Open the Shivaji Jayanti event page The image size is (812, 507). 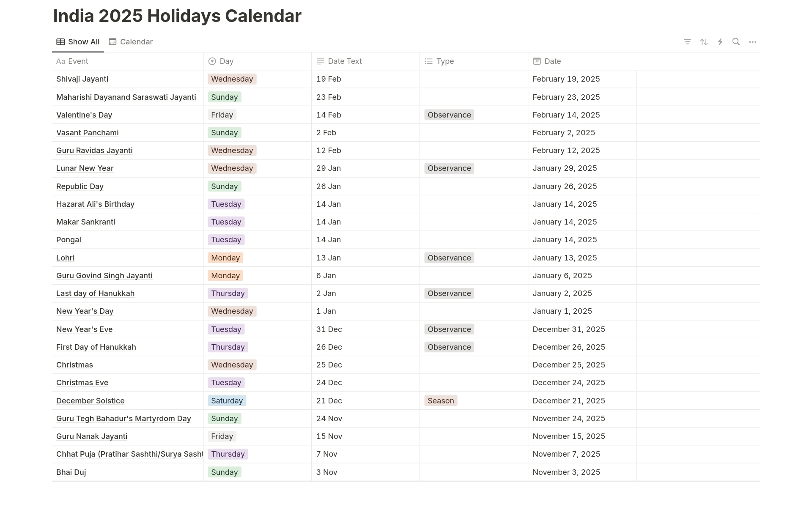coord(82,79)
